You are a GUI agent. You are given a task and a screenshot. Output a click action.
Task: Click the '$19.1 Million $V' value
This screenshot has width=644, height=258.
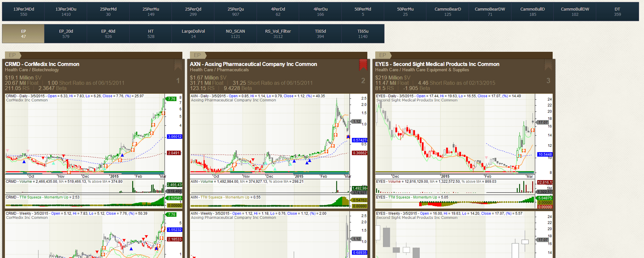[x=23, y=78]
